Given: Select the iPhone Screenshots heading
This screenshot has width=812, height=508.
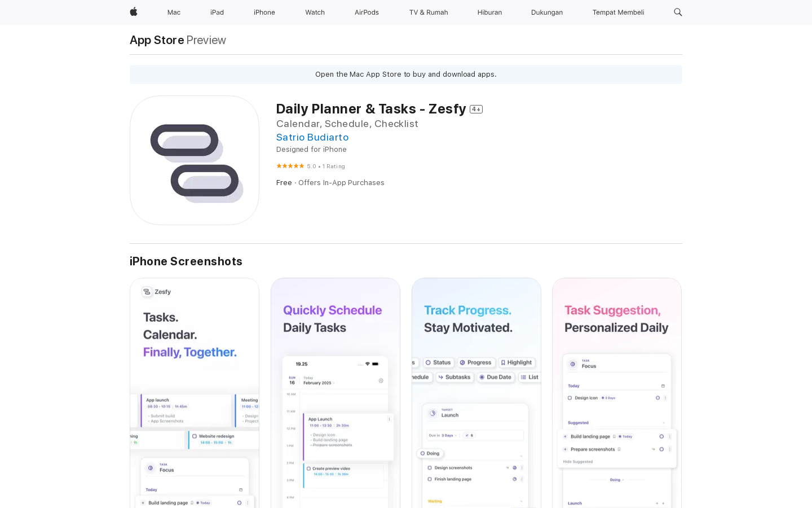Looking at the screenshot, I should [186, 261].
